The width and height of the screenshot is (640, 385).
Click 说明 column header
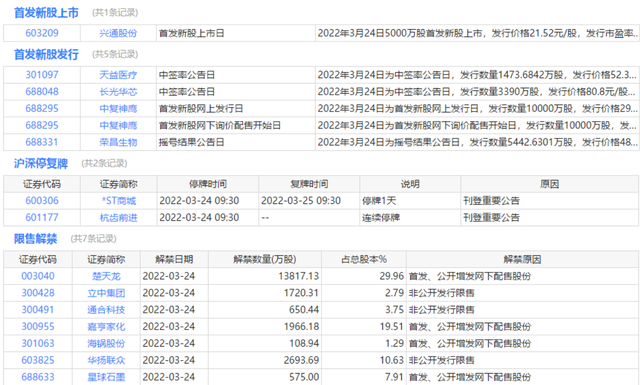(x=410, y=184)
